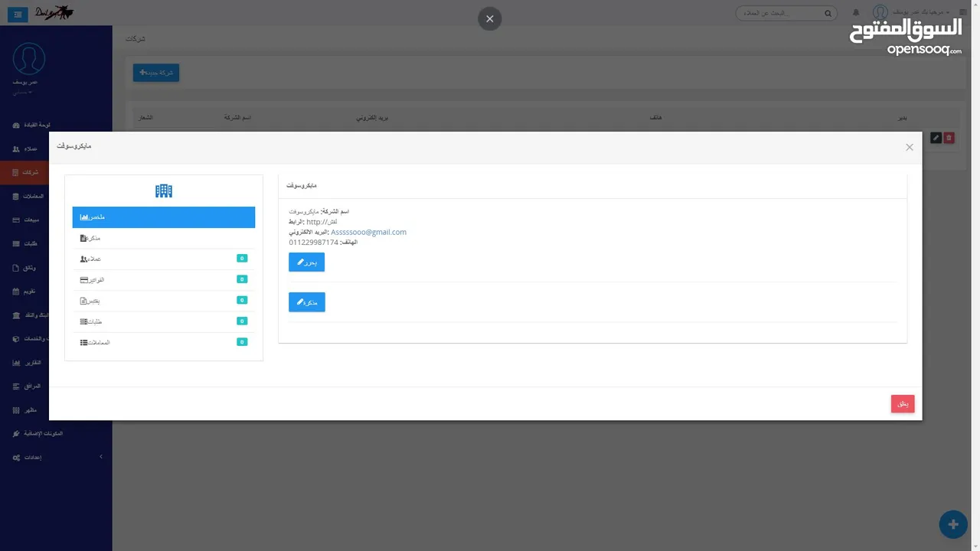Screen dimensions: 980x551
Task: Open مبيعات sales sidebar icon
Action: click(17, 220)
